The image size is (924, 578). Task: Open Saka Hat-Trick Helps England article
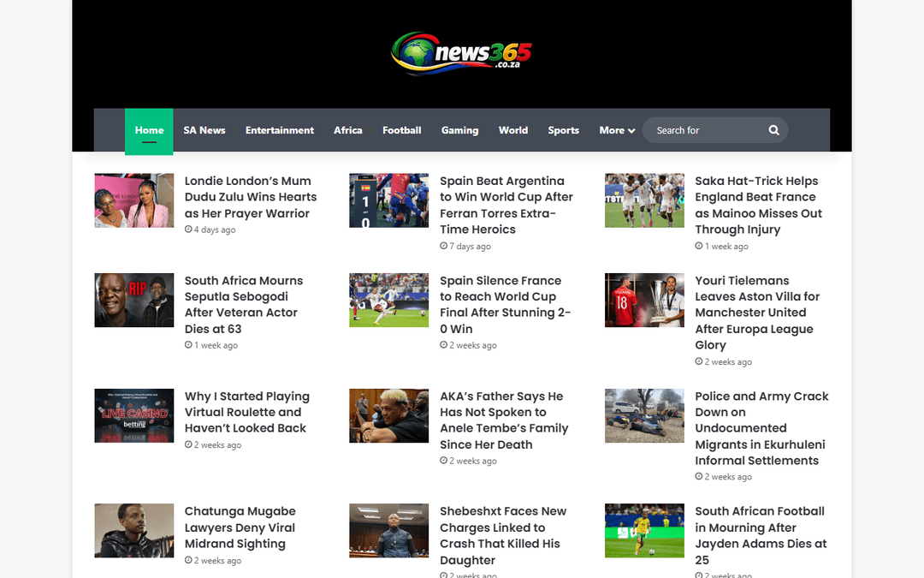[758, 206]
